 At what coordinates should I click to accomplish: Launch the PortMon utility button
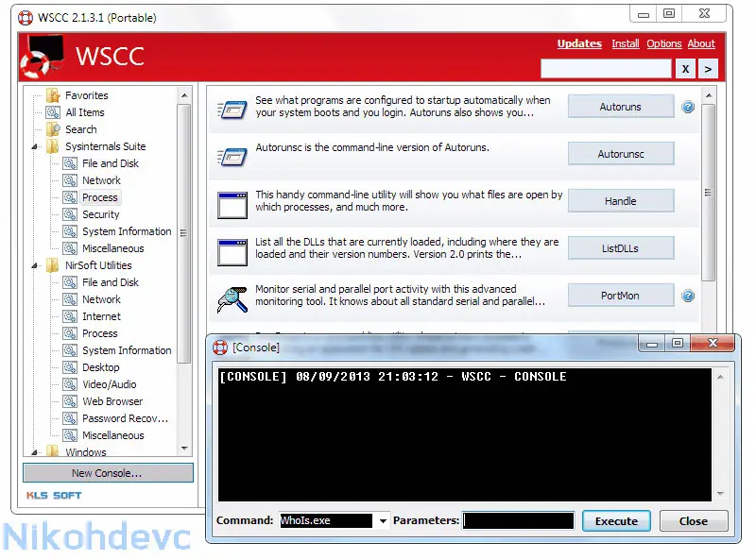(621, 296)
